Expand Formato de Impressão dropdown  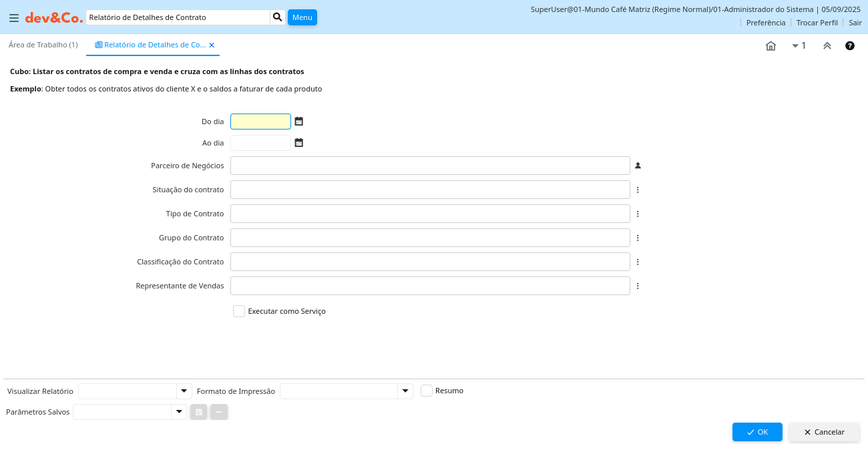tap(405, 391)
